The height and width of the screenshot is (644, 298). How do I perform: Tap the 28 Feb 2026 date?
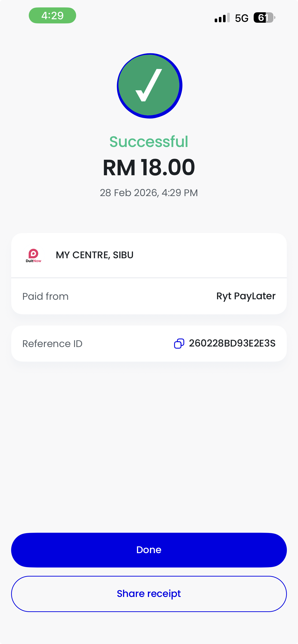[129, 193]
